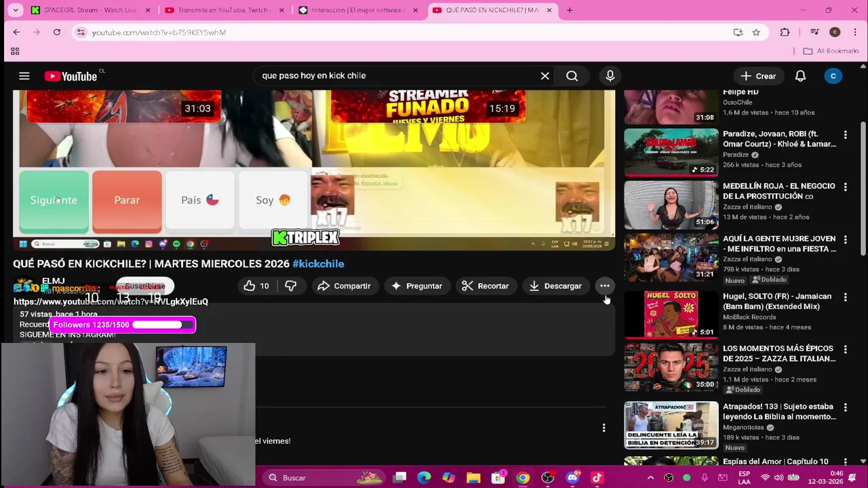Open ELMJ channel name
The image size is (868, 488).
click(54, 281)
